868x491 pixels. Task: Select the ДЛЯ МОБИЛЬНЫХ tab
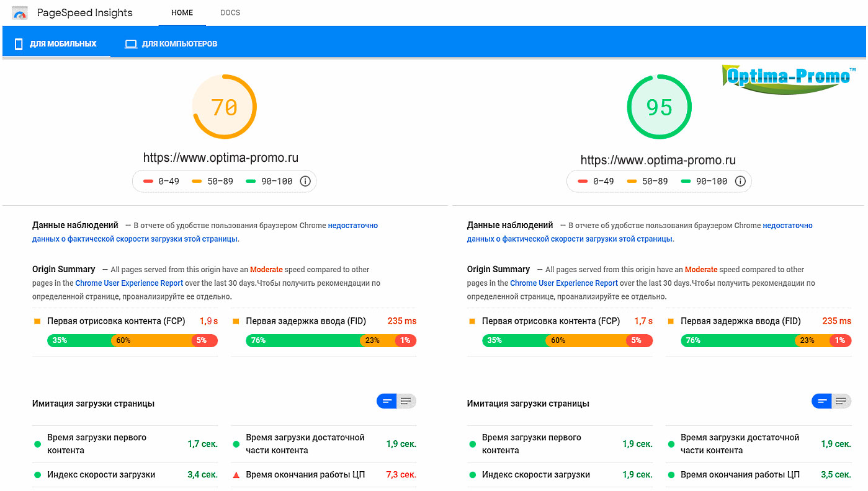[x=56, y=44]
